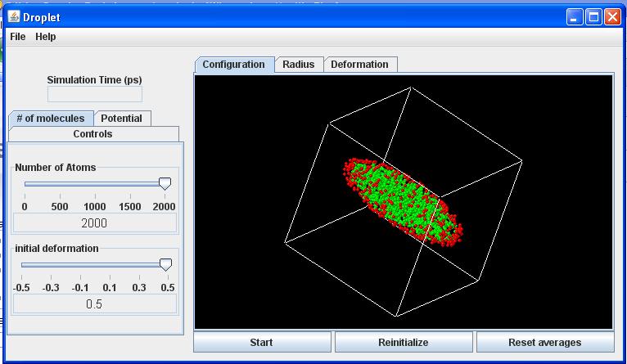Open the Deformation tab

click(359, 65)
